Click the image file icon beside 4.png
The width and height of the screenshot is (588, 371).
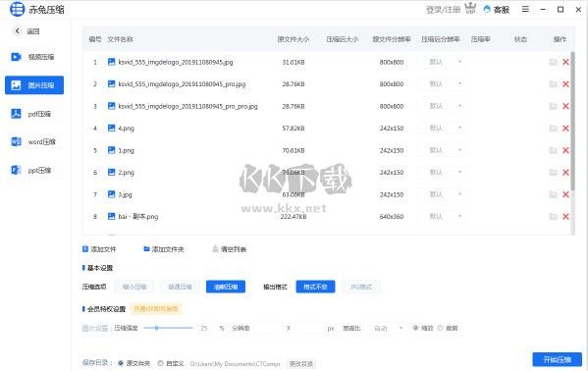(111, 129)
